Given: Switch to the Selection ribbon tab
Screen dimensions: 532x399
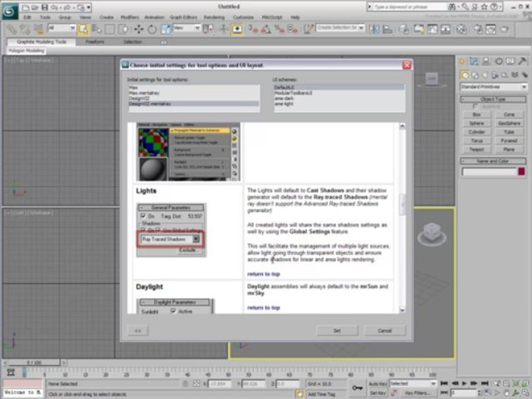Looking at the screenshot, I should 132,42.
